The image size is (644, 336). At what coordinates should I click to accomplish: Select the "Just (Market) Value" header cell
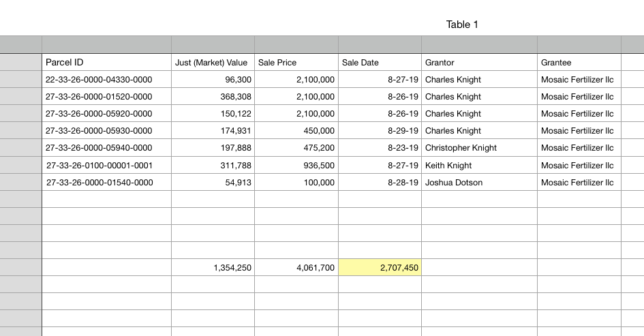pos(211,63)
